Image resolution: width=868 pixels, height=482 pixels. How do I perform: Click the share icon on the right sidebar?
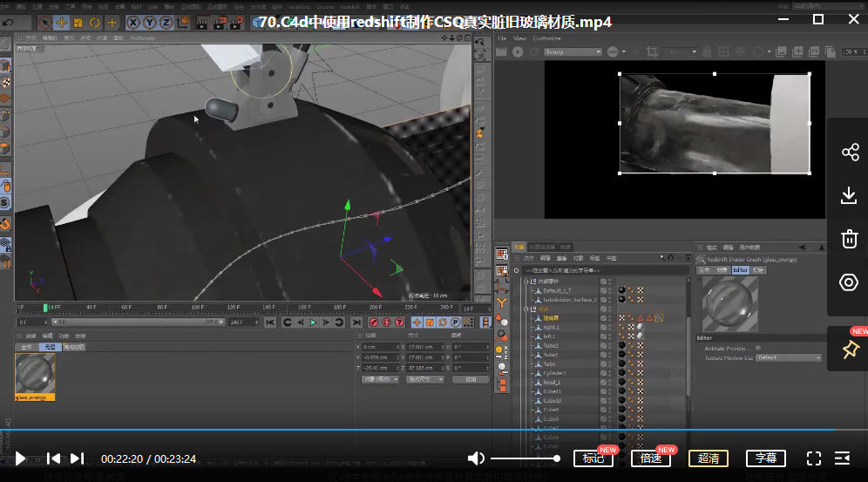coord(850,153)
